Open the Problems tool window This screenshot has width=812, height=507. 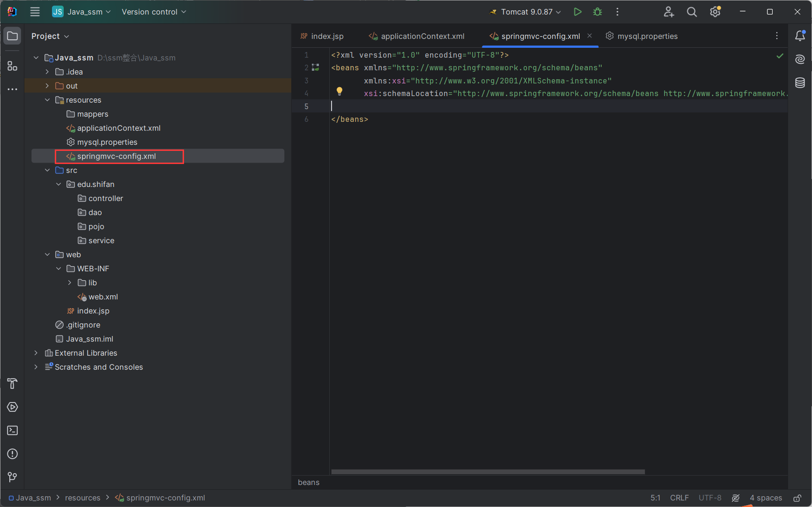pyautogui.click(x=13, y=454)
